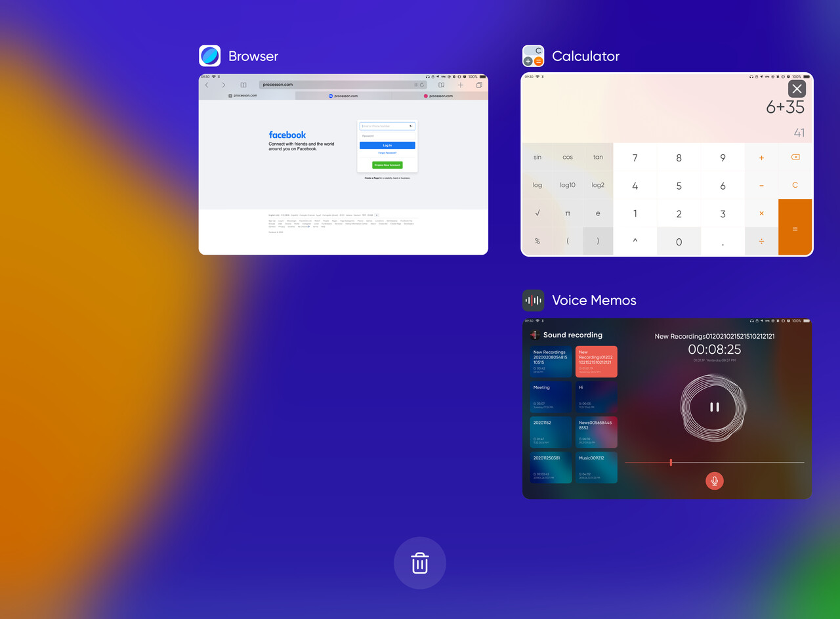The height and width of the screenshot is (619, 840).
Task: Tap the open parenthesis key
Action: pos(568,241)
